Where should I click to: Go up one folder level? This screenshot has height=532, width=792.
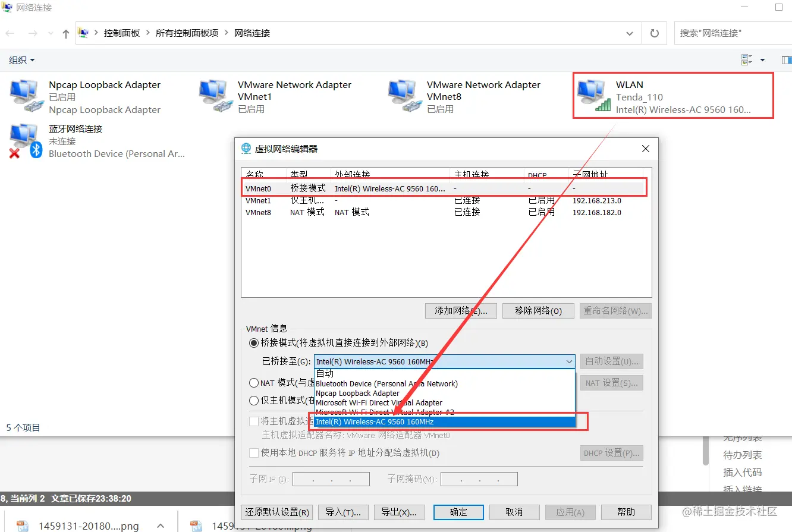click(x=65, y=33)
